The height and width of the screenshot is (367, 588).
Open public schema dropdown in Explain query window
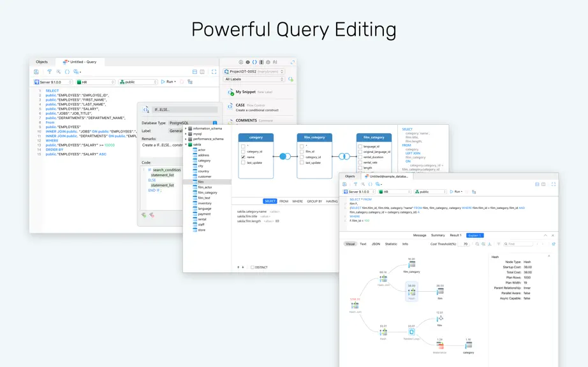430,192
